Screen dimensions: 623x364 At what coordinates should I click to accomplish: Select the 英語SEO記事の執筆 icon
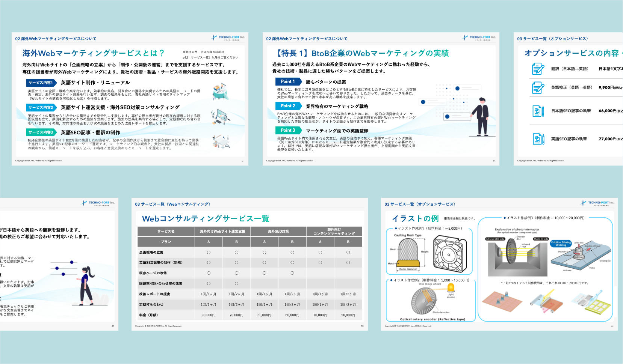pos(538,139)
